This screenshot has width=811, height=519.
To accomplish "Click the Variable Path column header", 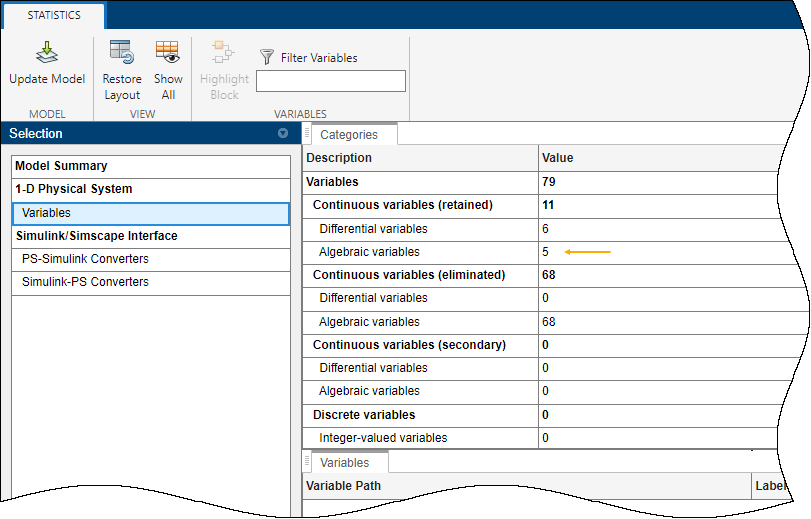I will point(343,486).
